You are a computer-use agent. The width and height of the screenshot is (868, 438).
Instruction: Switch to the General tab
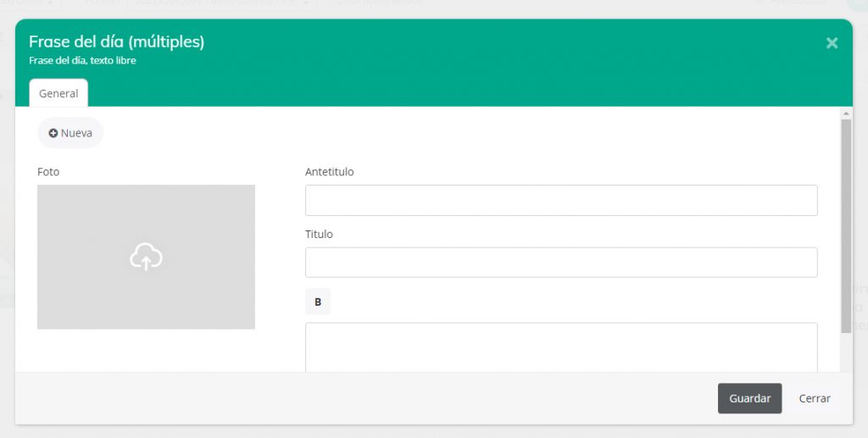click(x=58, y=93)
